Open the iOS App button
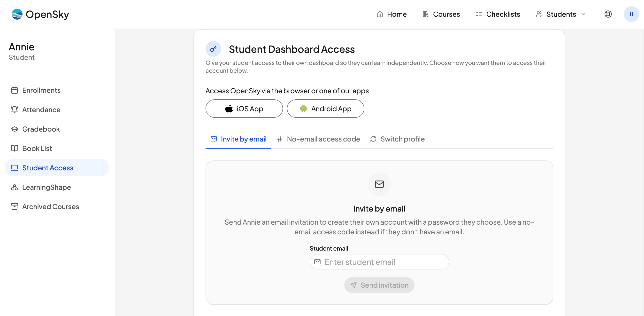The image size is (644, 316). (244, 109)
